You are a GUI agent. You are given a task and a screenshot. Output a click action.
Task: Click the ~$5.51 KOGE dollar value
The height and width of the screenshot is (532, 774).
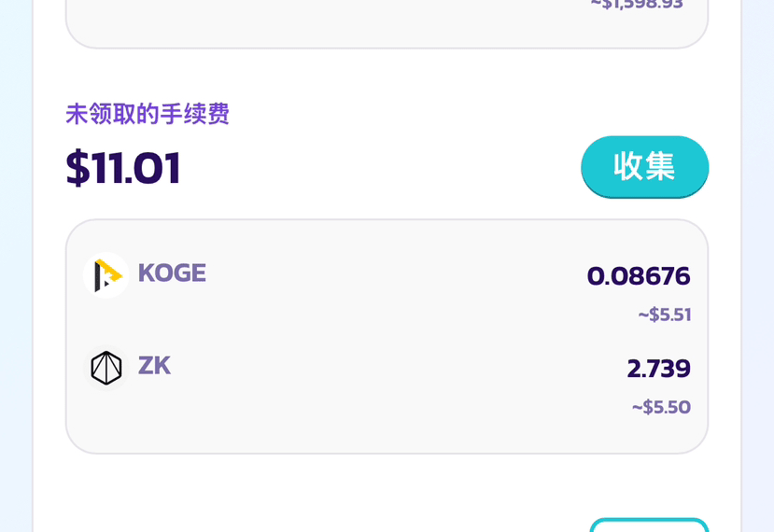665,315
